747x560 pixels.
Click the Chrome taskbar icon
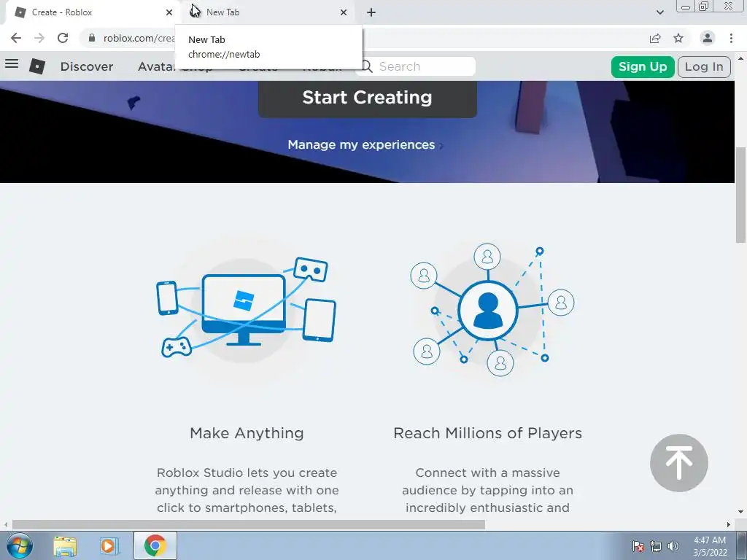(155, 545)
